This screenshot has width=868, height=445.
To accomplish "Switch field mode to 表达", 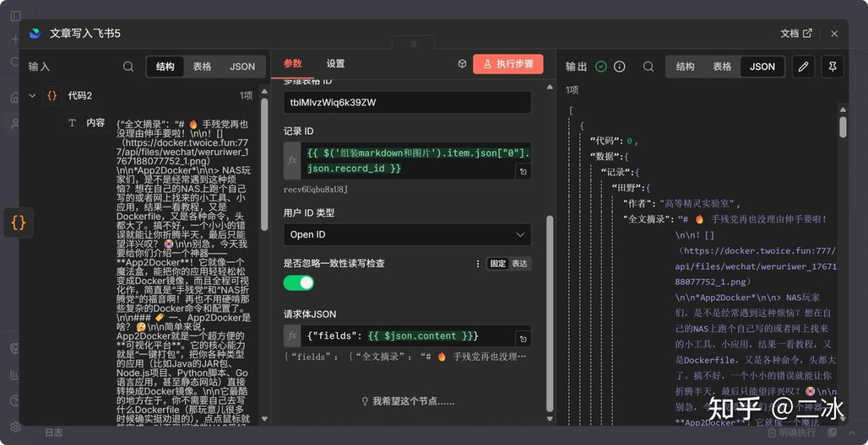I will click(519, 263).
